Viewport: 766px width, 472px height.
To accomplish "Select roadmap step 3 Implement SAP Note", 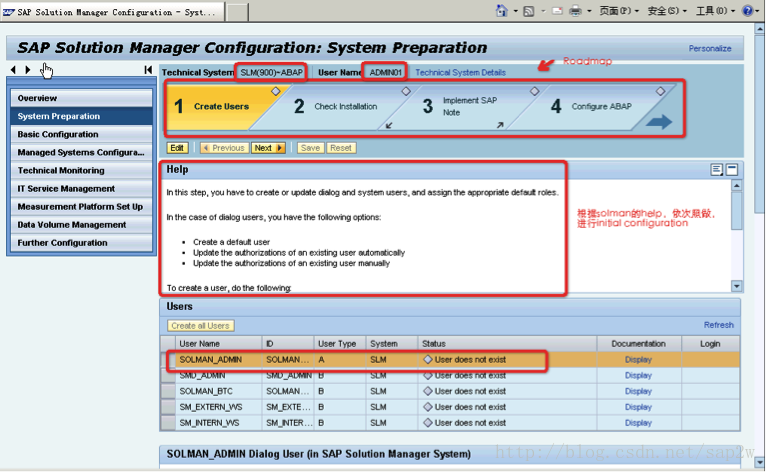I will pyautogui.click(x=462, y=107).
